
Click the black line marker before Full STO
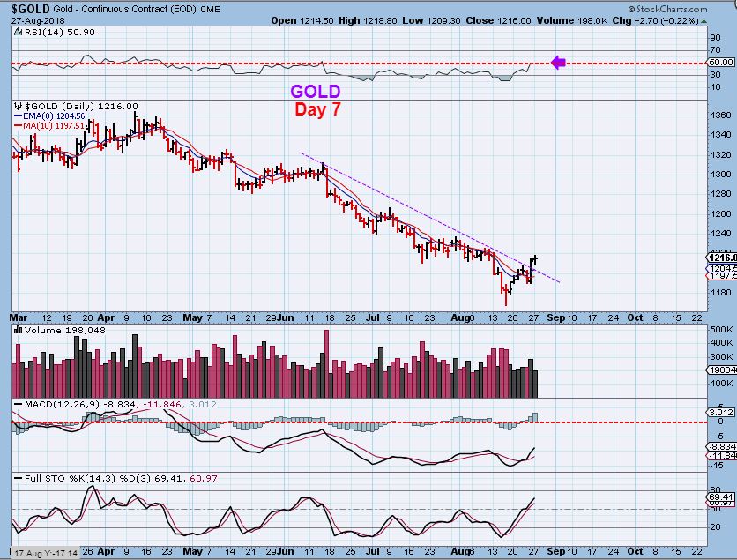[19, 478]
